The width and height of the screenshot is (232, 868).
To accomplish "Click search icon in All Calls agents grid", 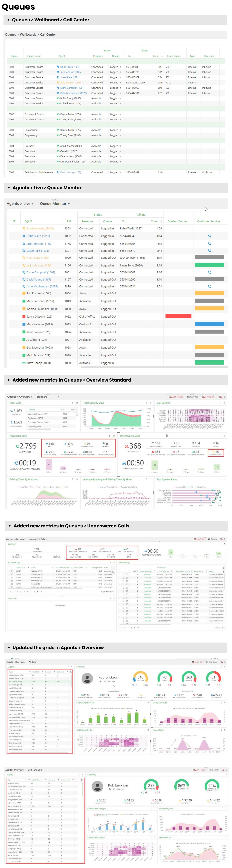I will (71, 672).
